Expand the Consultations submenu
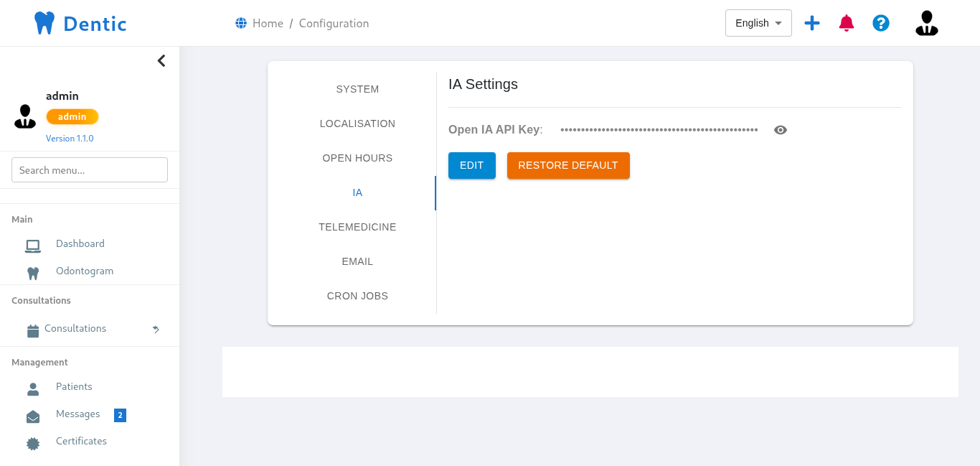 point(156,329)
